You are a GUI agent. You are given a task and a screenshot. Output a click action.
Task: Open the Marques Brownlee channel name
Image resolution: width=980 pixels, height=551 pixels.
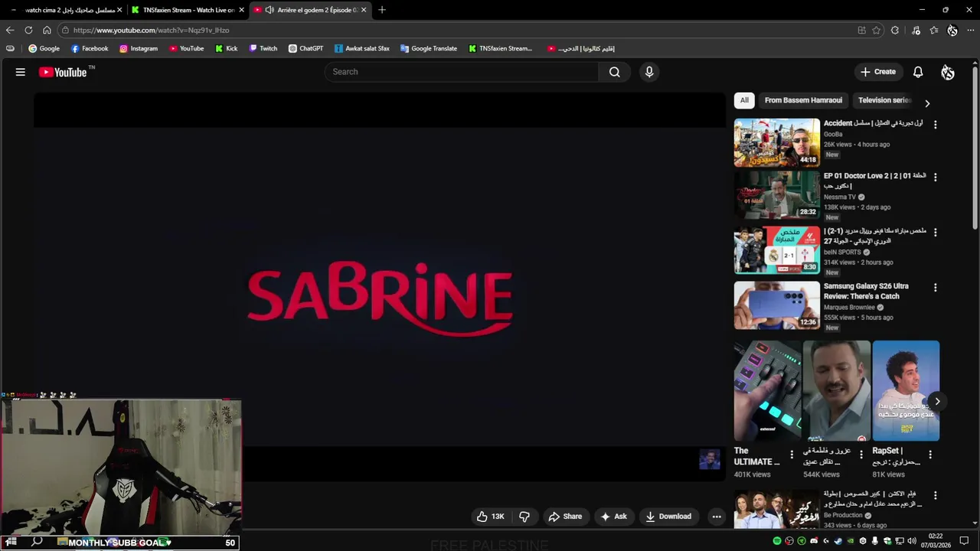[849, 308]
